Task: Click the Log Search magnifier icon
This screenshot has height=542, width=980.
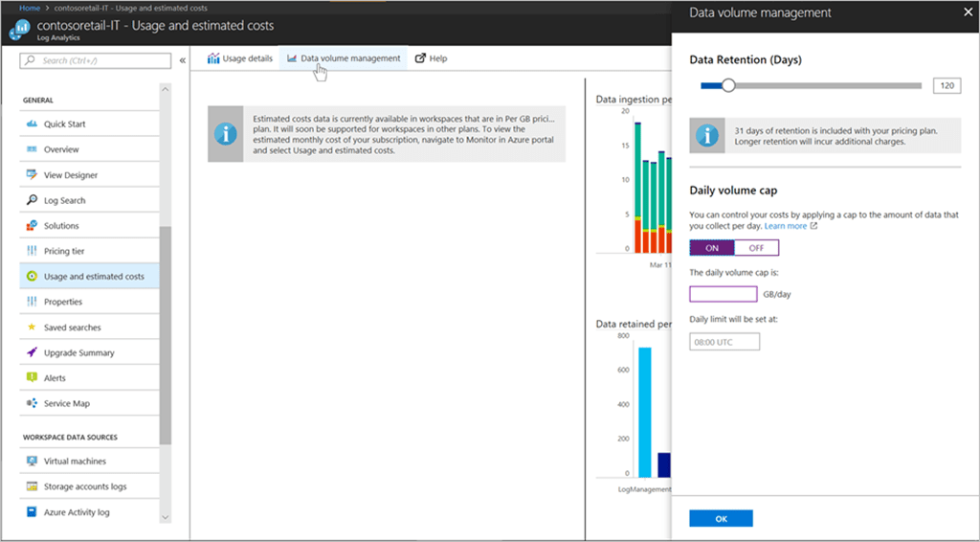Action: (32, 200)
